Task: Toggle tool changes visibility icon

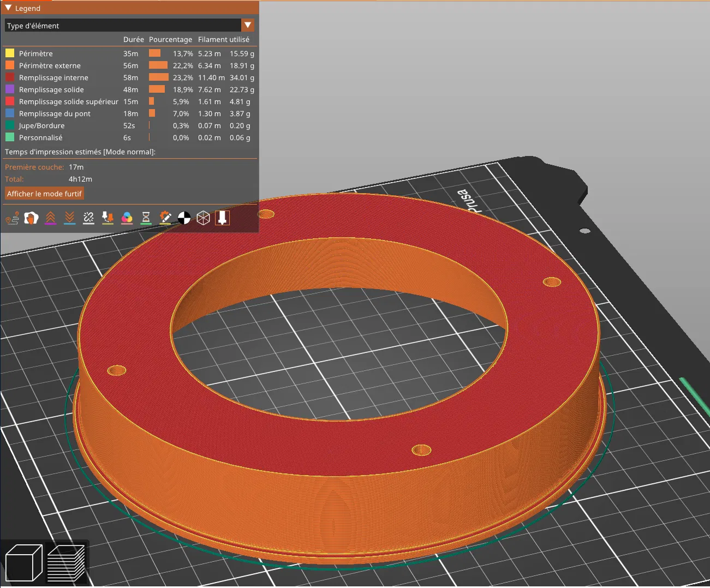Action: tap(108, 218)
